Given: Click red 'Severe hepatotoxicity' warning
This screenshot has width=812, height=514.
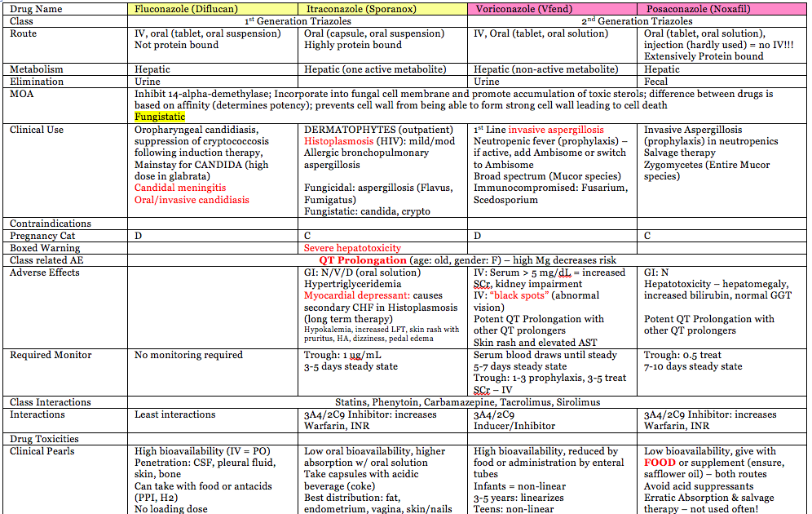Looking at the screenshot, I should 352,248.
